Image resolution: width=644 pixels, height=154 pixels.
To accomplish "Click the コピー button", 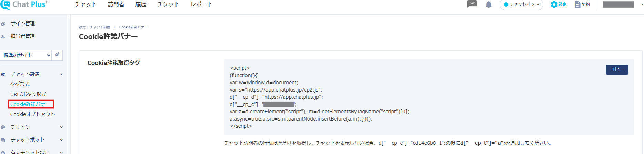I will coord(617,69).
